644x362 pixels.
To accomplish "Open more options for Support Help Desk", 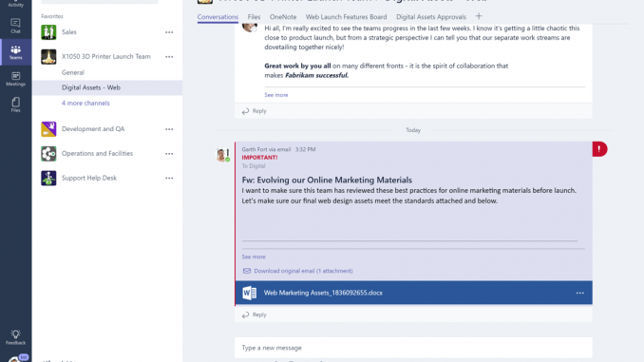I will coord(169,179).
